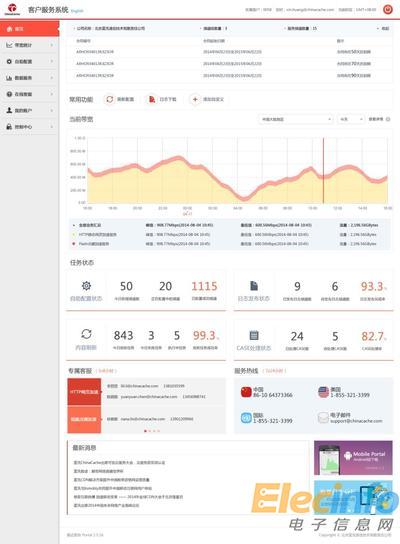Select the highlighted home item in sidebar
The height and width of the screenshot is (544, 400).
[x=29, y=29]
